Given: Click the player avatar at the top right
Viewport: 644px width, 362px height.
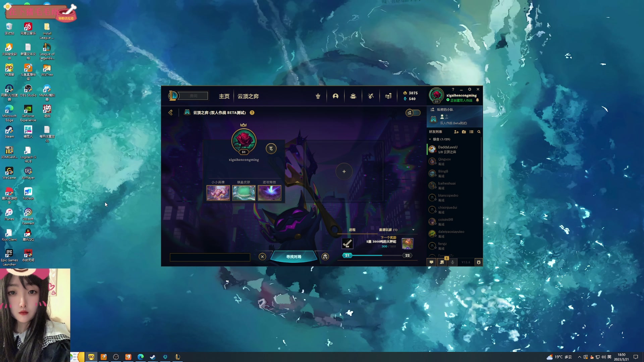Looking at the screenshot, I should [436, 95].
